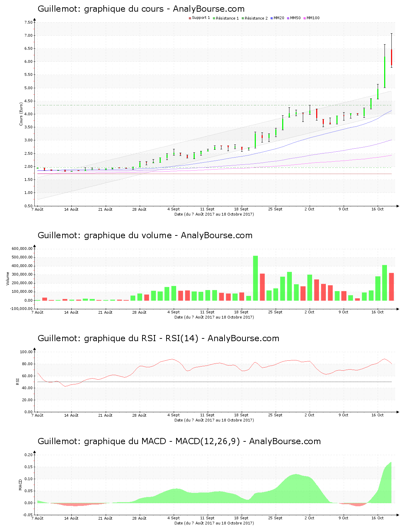The width and height of the screenshot is (412, 532).
Task: Select the 'Résistance 2' legend label
Action: click(x=256, y=18)
